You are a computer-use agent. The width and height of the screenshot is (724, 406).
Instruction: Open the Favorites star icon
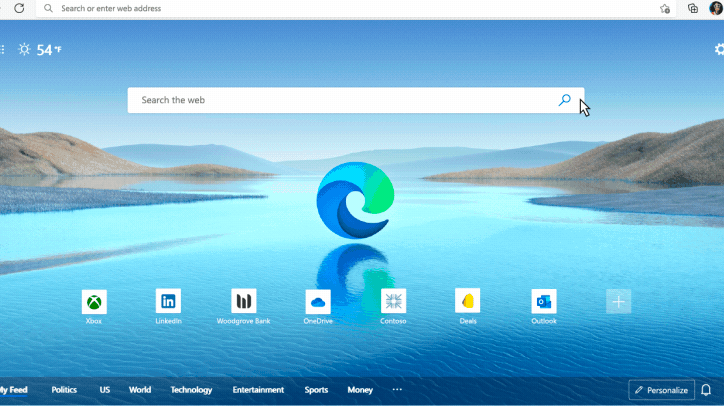pyautogui.click(x=665, y=8)
